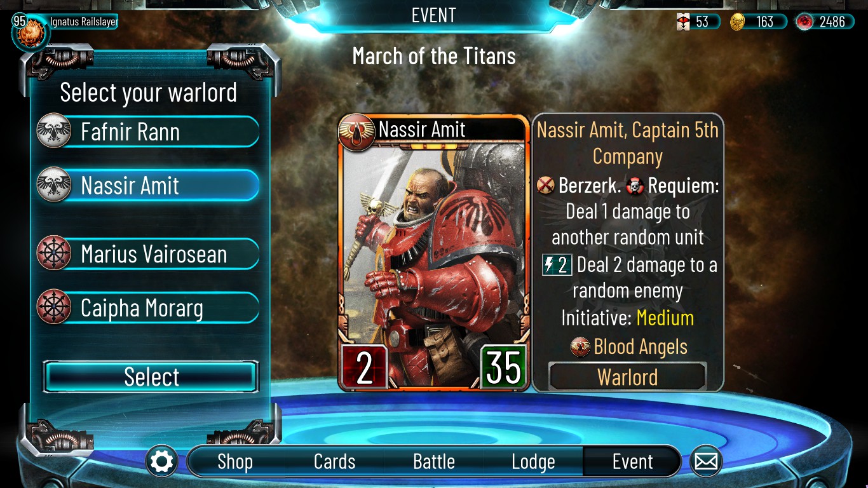The height and width of the screenshot is (488, 868).
Task: Click the Blood Angels faction icon in description
Action: [x=580, y=347]
